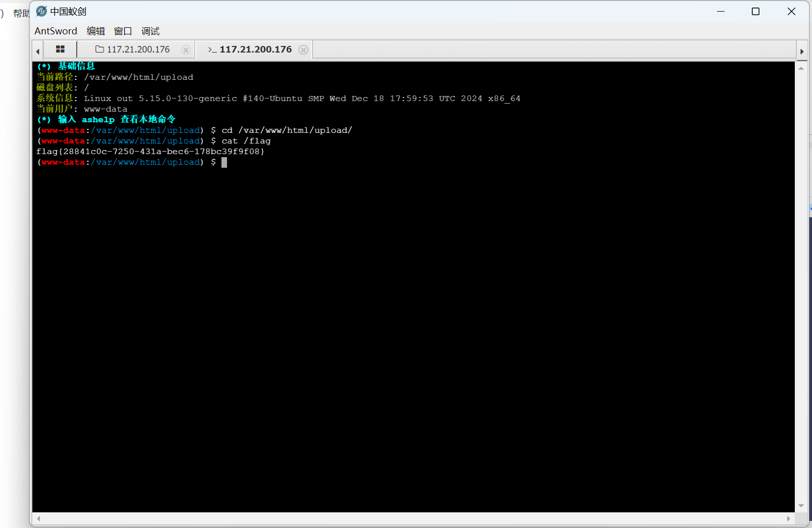Click the terminal scrollbar up arrow
This screenshot has width=812, height=528.
pyautogui.click(x=801, y=68)
